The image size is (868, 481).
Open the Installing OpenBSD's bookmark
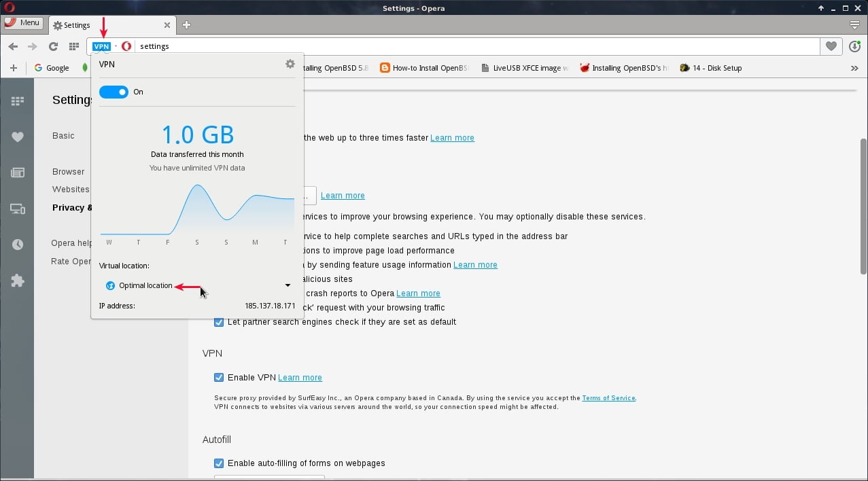click(625, 68)
